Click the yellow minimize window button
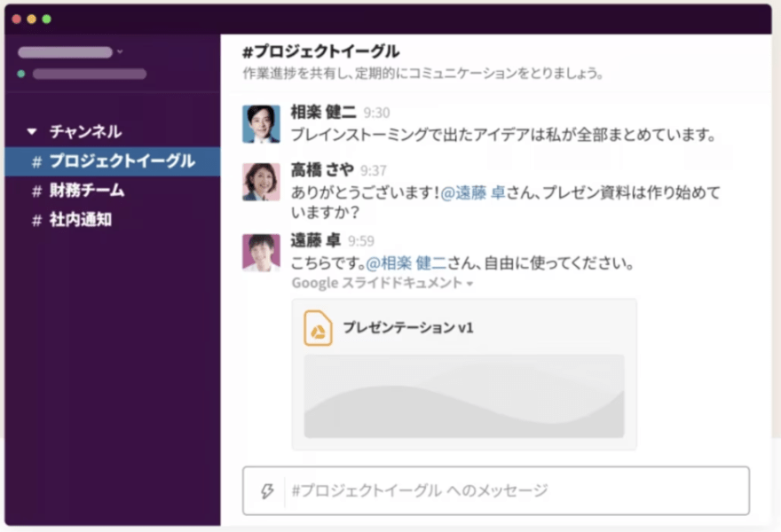Image resolution: width=781 pixels, height=532 pixels. [x=31, y=19]
